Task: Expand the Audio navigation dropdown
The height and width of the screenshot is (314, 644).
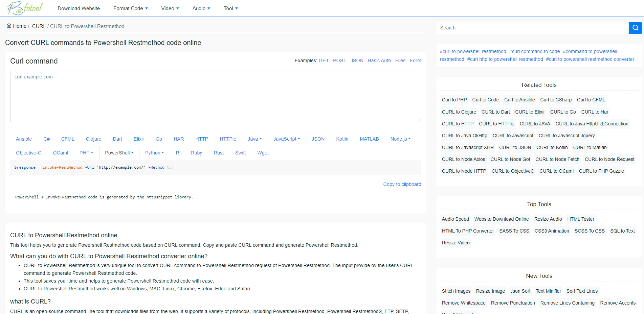Action: tap(201, 8)
